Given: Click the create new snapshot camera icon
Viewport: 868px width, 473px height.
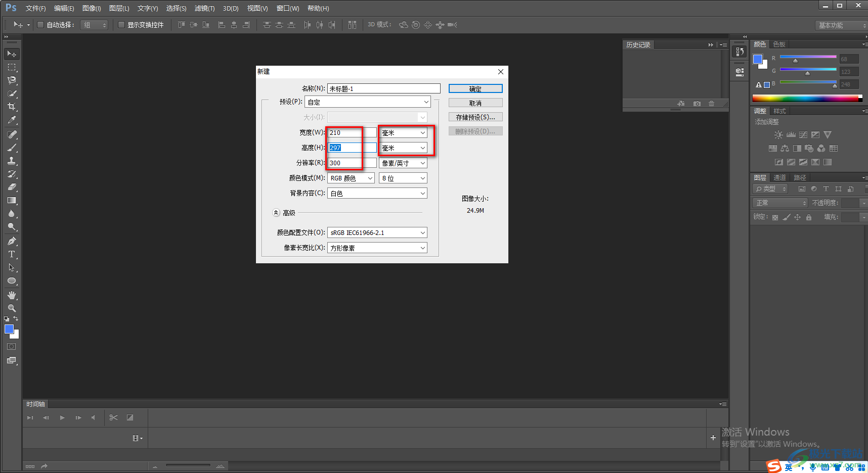Looking at the screenshot, I should click(x=697, y=104).
